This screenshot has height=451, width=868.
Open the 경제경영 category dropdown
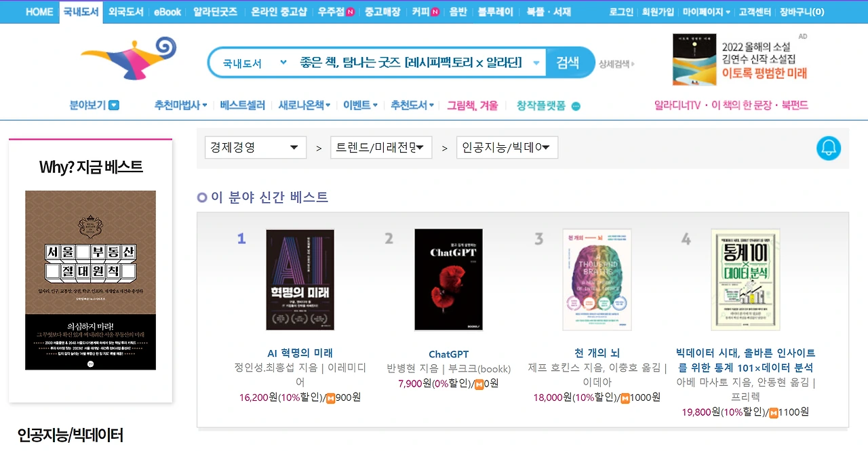(256, 147)
